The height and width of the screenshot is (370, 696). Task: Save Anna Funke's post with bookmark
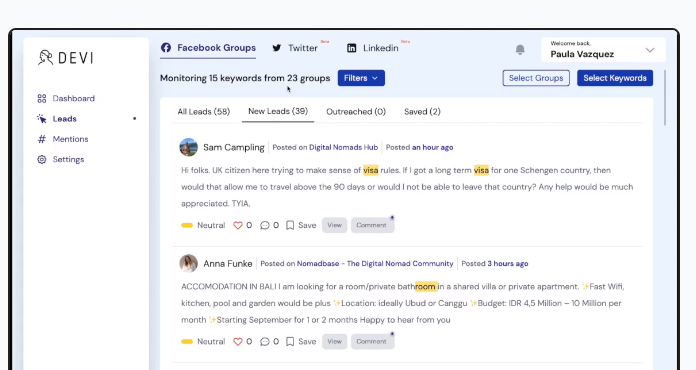coord(301,342)
